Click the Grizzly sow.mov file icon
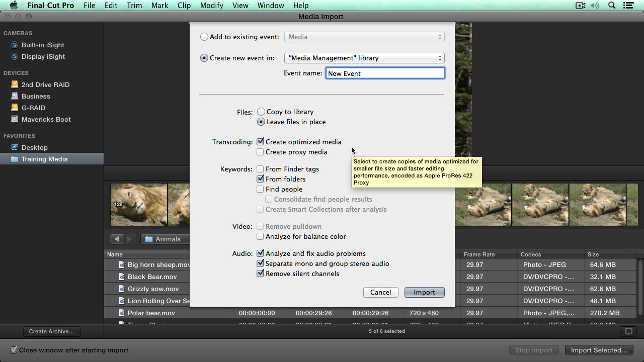 click(x=122, y=289)
